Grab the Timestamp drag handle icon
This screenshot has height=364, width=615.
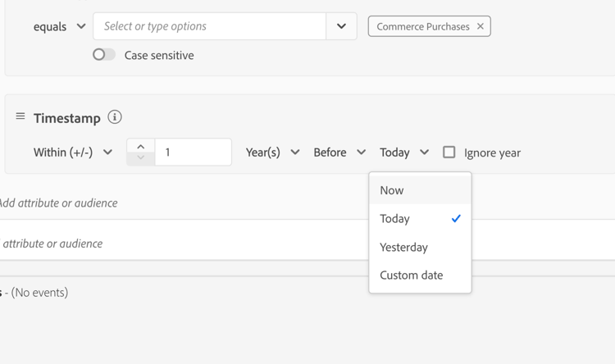(20, 116)
